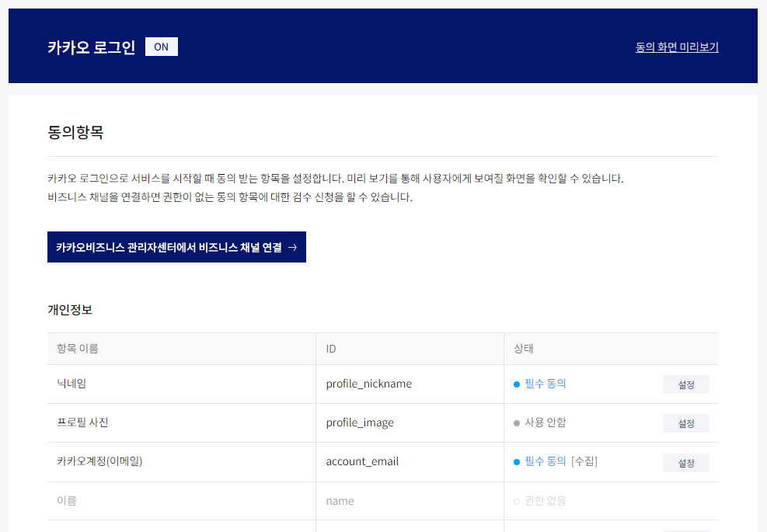Screen dimensions: 767x532
Task: Click the 동의항목 heading
Action: point(75,132)
